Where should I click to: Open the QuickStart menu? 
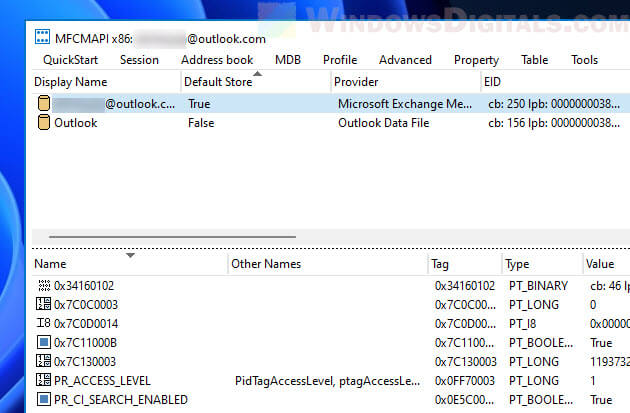coord(70,60)
